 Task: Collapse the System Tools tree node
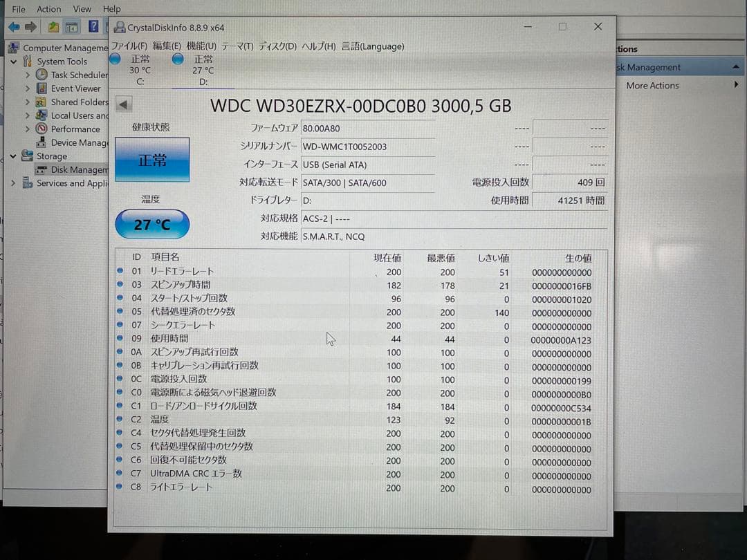14,62
